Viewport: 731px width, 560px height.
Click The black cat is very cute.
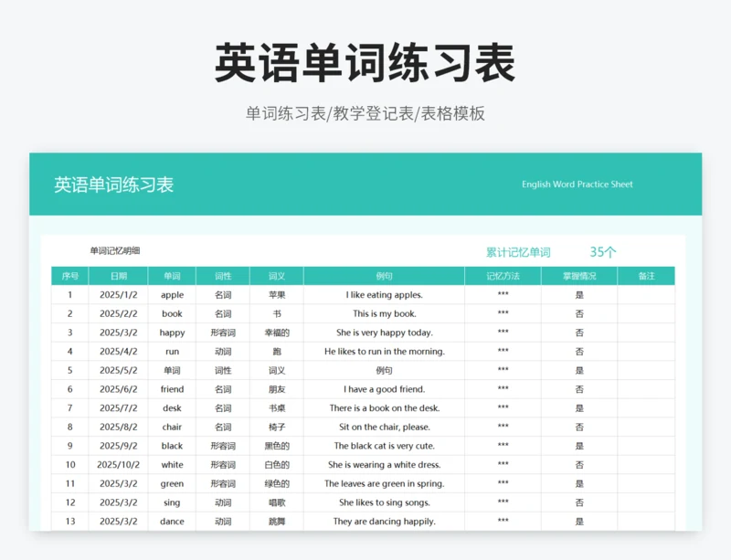384,446
